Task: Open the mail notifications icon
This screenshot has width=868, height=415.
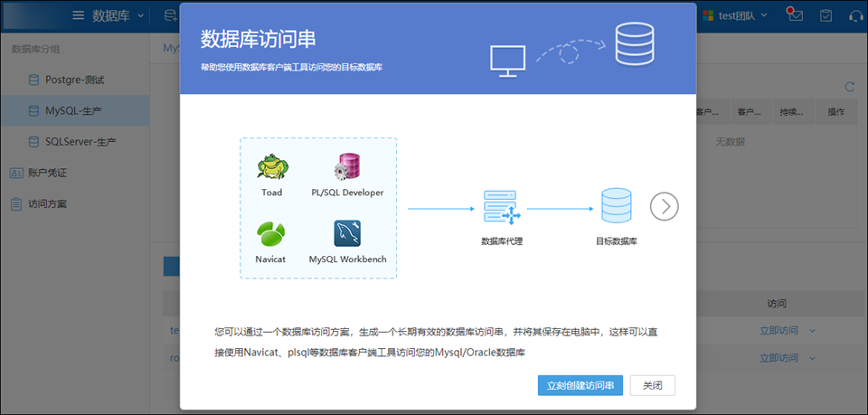Action: coord(795,15)
